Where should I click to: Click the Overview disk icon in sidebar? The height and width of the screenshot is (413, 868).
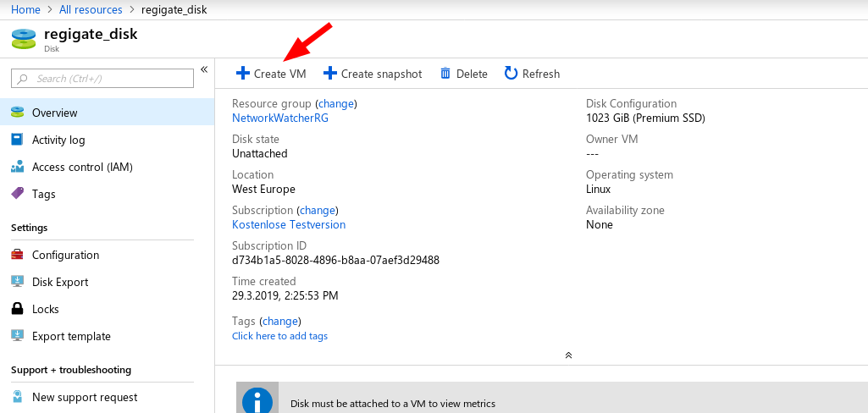[x=17, y=113]
